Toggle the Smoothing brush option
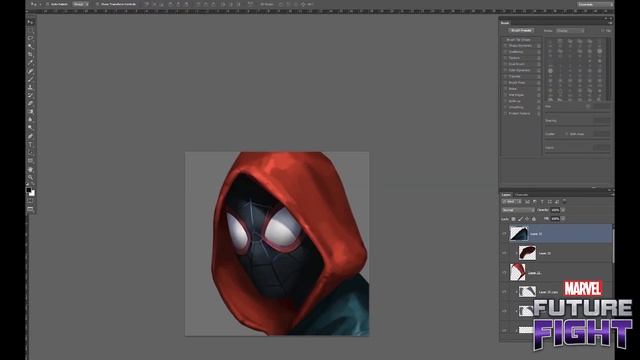 (x=505, y=107)
